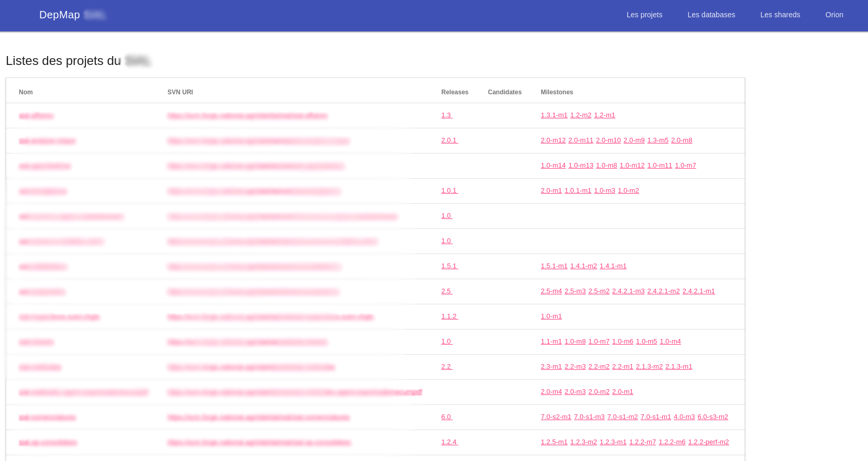This screenshot has height=461, width=868.
Task: Select milestone 2.0-m12
Action: click(553, 140)
